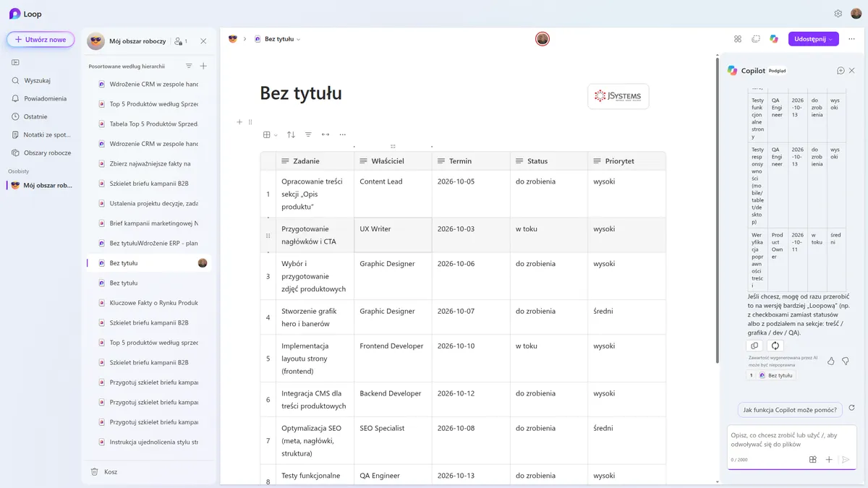Open page Tabela Top 5 Produktów Sprzedaży
The image size is (868, 488).
point(148,124)
